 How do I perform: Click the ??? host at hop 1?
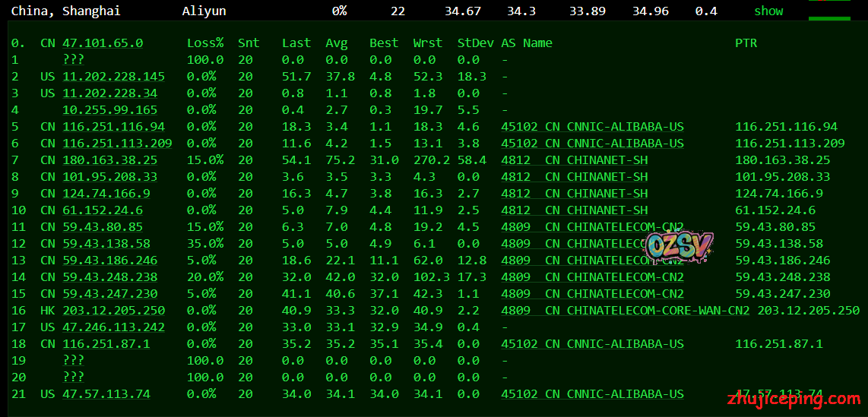pos(74,60)
